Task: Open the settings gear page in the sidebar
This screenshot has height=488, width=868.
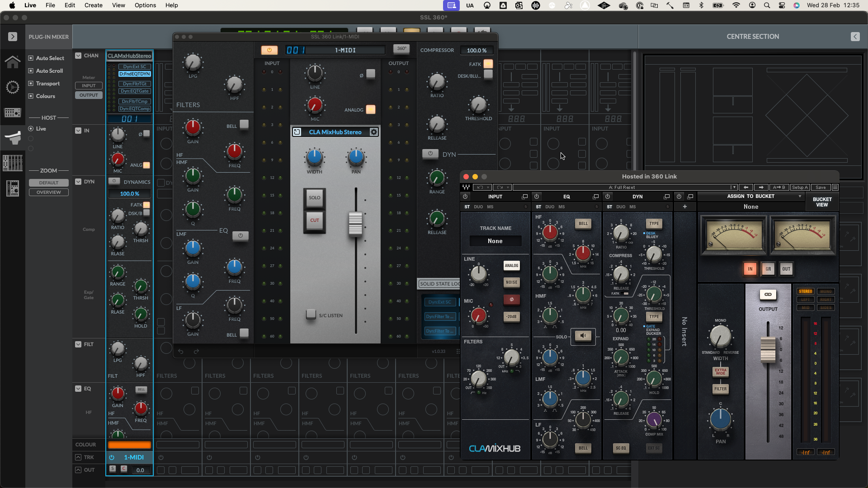Action: pos(13,87)
